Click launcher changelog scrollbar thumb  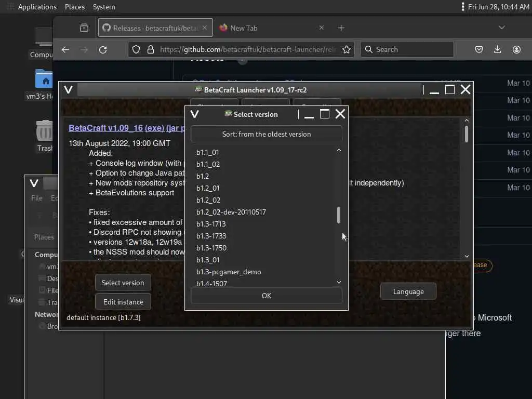click(467, 134)
